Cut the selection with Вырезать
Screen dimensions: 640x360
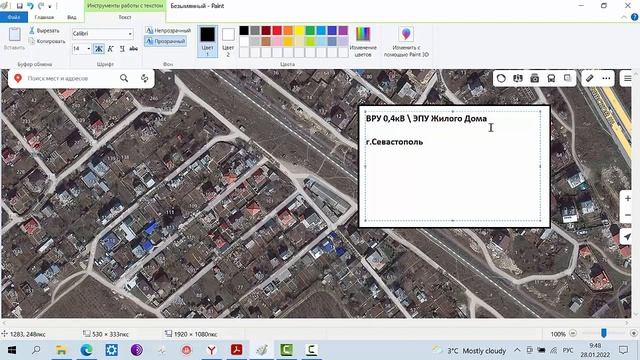pyautogui.click(x=44, y=31)
